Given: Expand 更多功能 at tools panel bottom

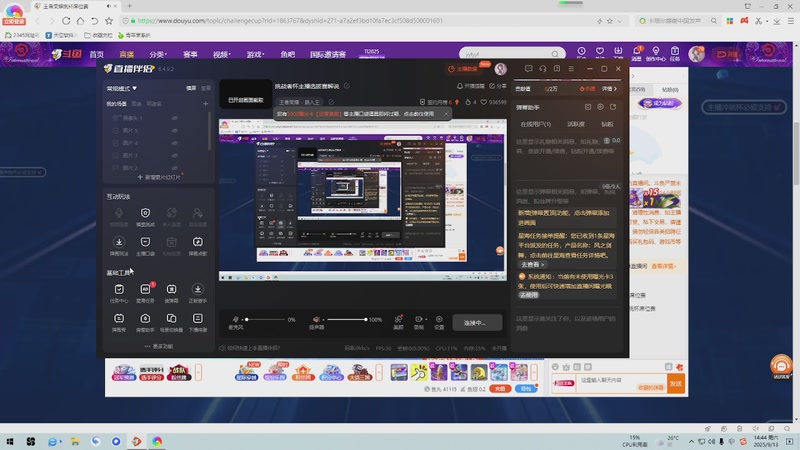Looking at the screenshot, I should coord(159,346).
